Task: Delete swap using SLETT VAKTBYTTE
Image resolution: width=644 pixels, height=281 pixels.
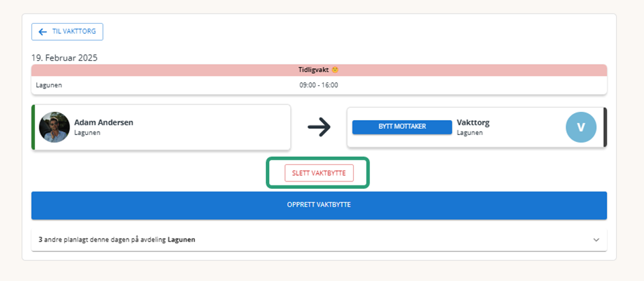Action: [319, 173]
